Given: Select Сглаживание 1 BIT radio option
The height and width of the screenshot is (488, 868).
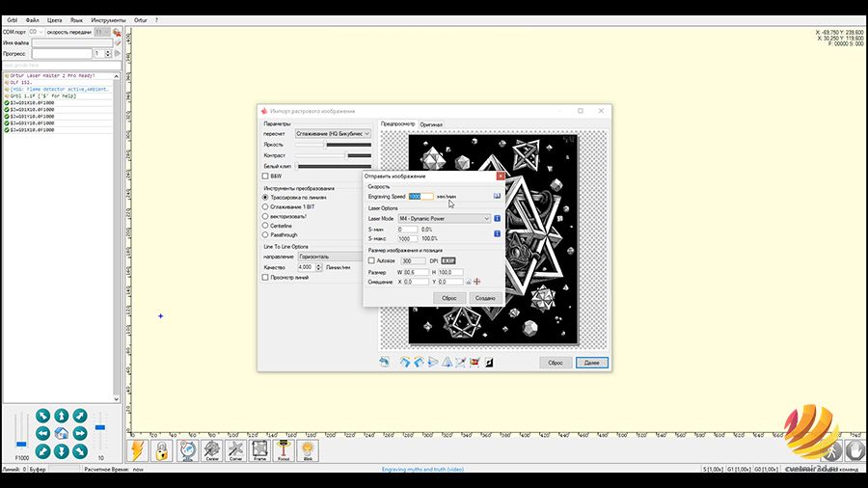Looking at the screenshot, I should [265, 206].
